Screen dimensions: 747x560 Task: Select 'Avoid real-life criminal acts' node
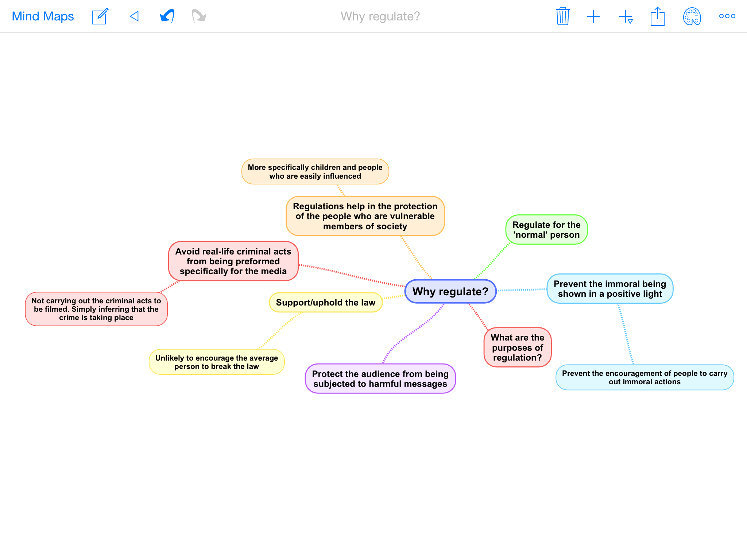pyautogui.click(x=233, y=261)
